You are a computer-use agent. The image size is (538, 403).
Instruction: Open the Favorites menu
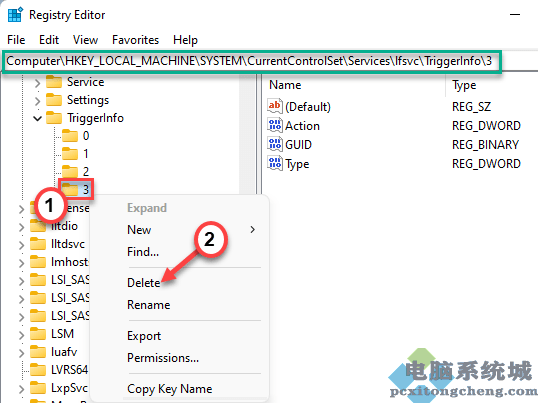pos(136,40)
